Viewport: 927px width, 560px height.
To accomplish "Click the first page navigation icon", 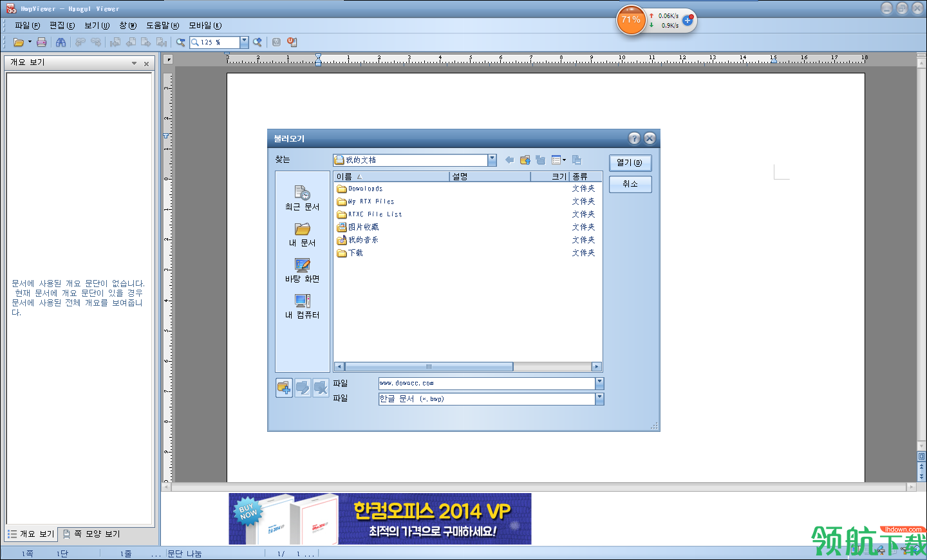I will click(115, 42).
